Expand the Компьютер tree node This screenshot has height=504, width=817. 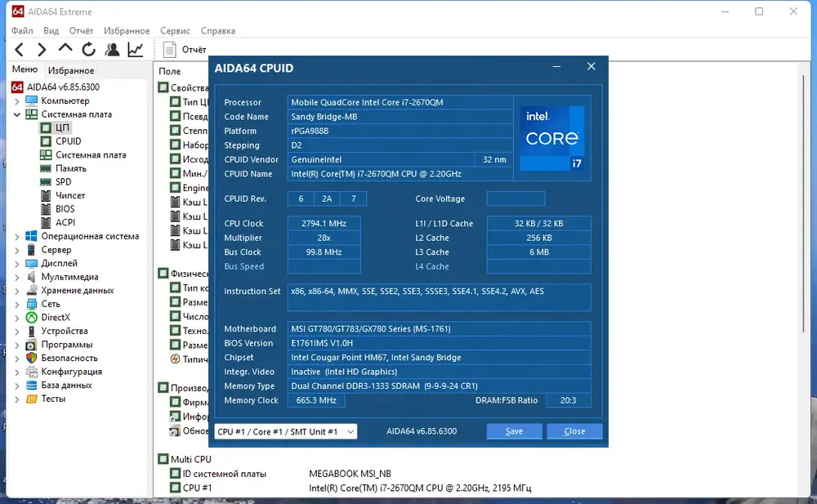pos(16,101)
